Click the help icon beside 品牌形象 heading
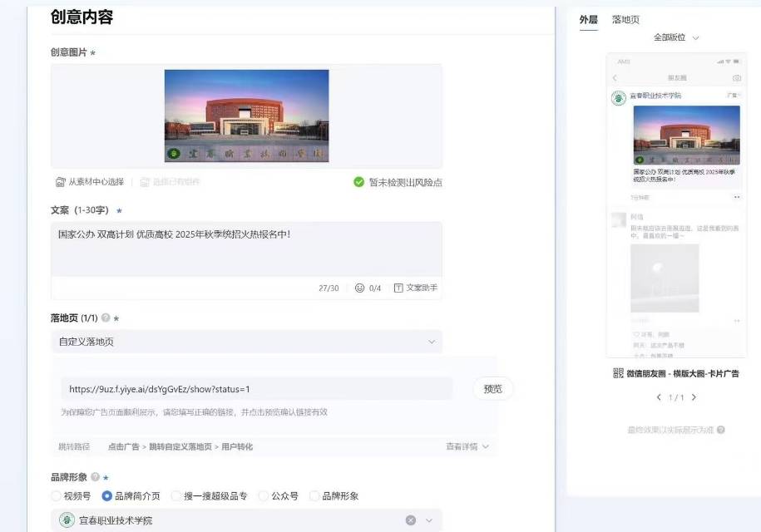This screenshot has height=532, width=761. tap(95, 476)
